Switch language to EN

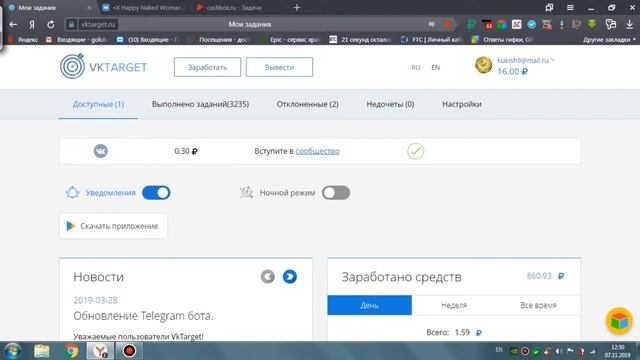tap(436, 67)
